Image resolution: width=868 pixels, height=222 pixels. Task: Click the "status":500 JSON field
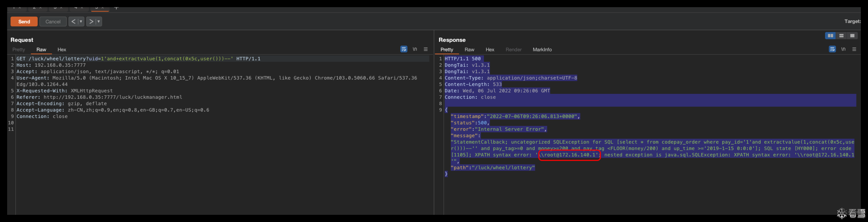[470, 123]
